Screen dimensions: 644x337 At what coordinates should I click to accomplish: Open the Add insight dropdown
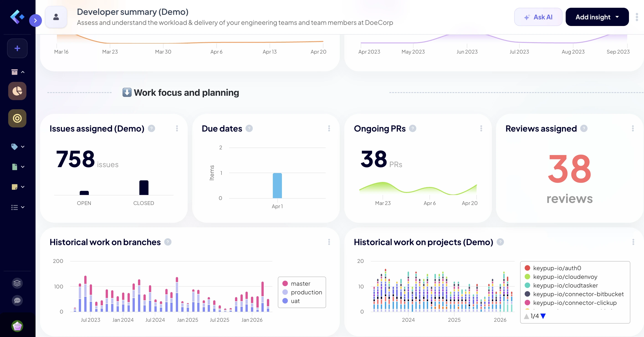point(597,17)
